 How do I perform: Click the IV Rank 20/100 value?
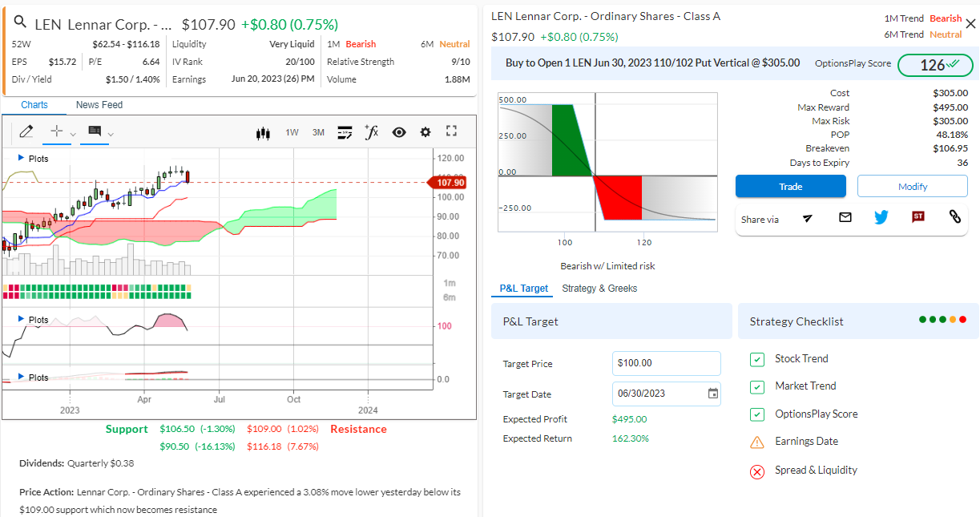coord(300,62)
